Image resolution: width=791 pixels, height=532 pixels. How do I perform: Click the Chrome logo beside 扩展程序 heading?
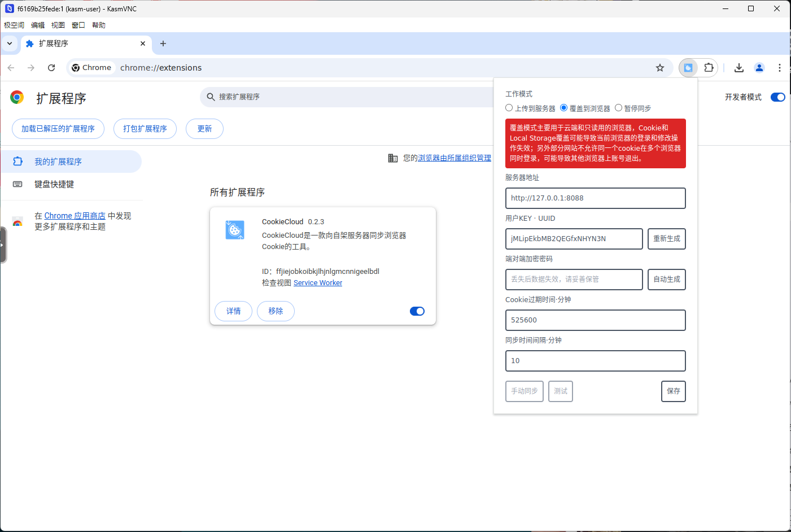(17, 98)
